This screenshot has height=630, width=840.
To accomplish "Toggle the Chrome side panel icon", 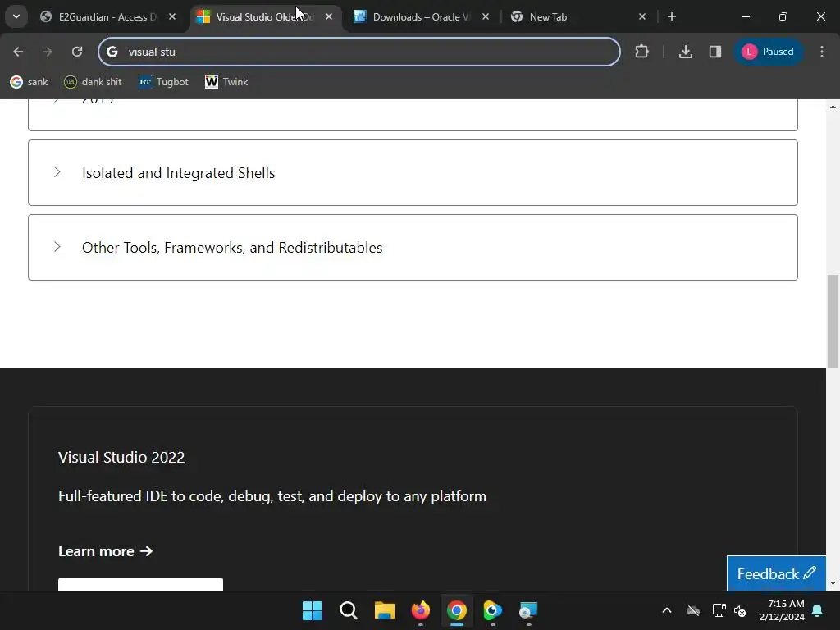I will [715, 52].
